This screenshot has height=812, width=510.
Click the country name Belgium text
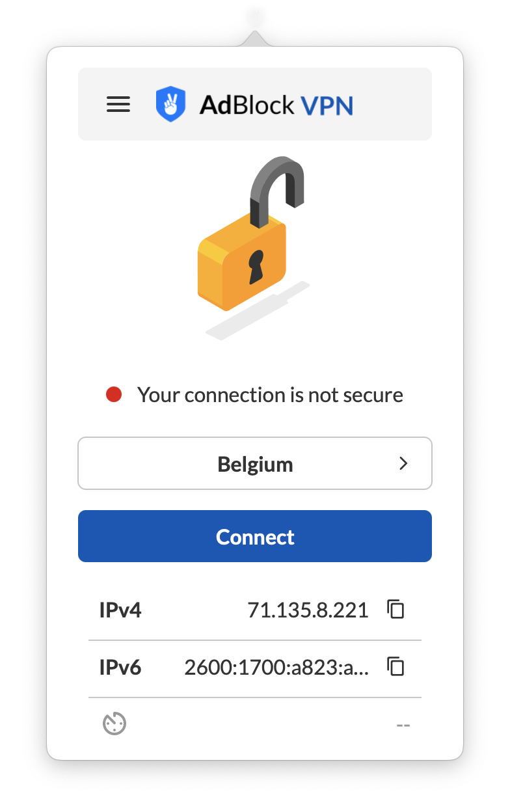click(255, 465)
